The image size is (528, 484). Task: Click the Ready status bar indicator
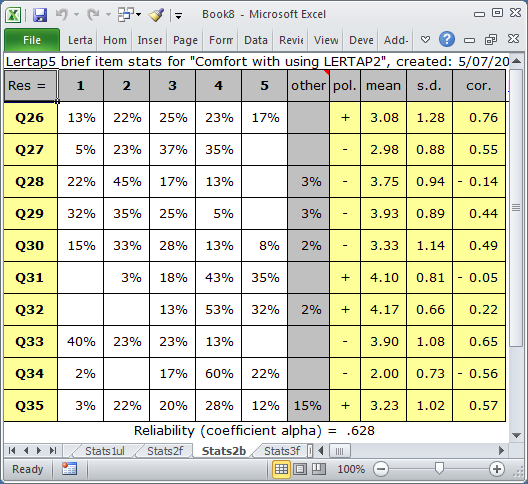tap(28, 469)
